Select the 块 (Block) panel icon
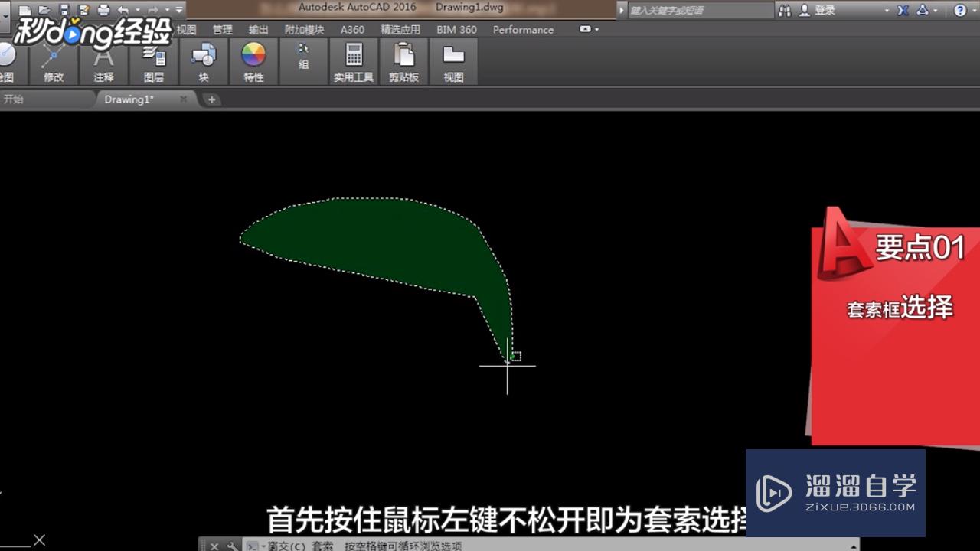 tap(204, 55)
